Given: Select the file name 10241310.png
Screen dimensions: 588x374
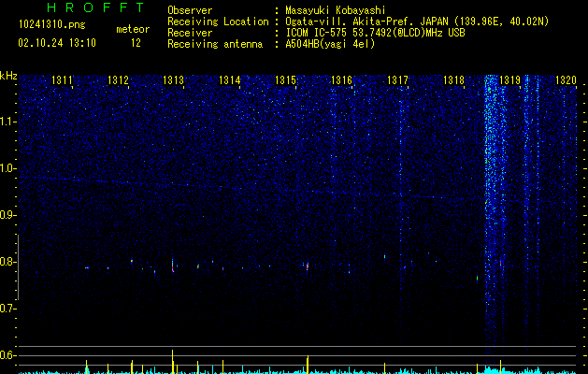Looking at the screenshot, I should 52,24.
